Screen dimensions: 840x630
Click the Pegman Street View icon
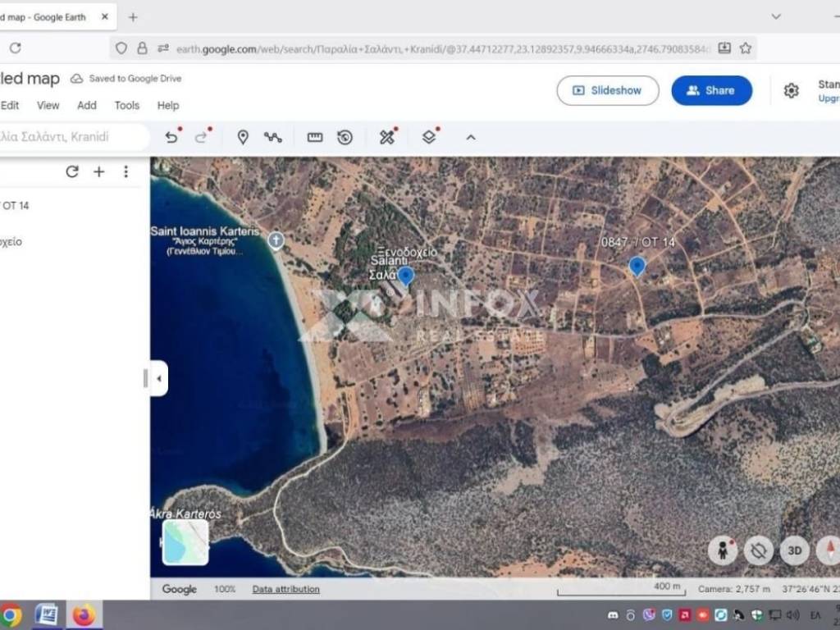coord(722,550)
